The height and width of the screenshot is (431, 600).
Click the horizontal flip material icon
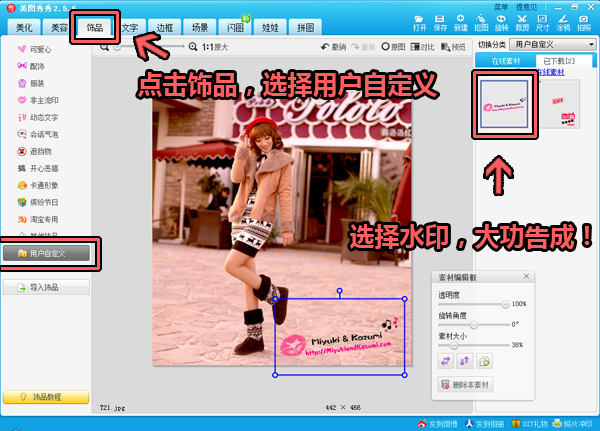click(x=447, y=361)
